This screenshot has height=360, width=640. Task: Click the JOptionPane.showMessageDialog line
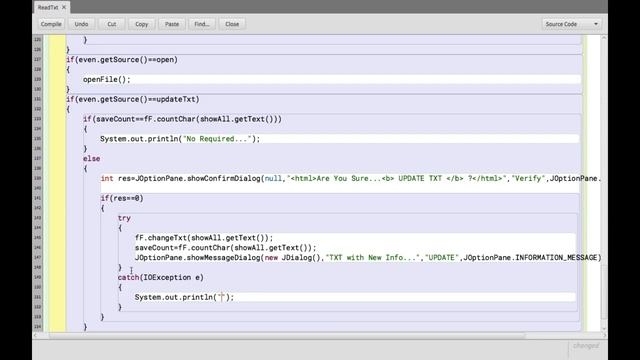click(x=368, y=258)
